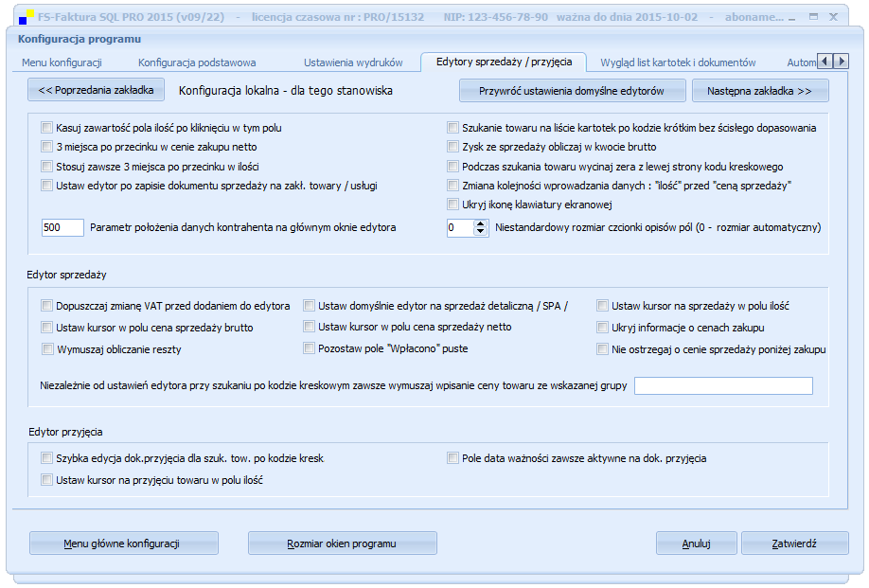Viewport: 869px width, 588px height.
Task: Close the FS-Faktura window
Action: [833, 17]
